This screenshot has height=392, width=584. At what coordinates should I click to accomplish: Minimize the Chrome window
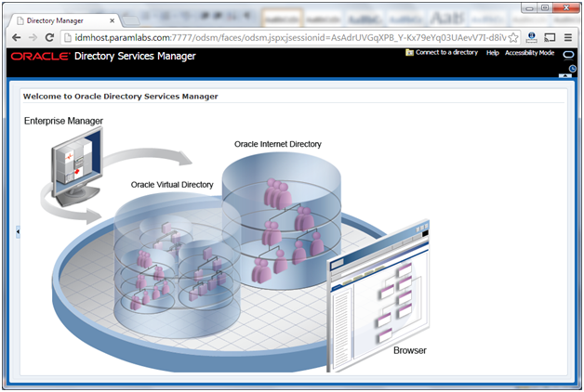529,7
